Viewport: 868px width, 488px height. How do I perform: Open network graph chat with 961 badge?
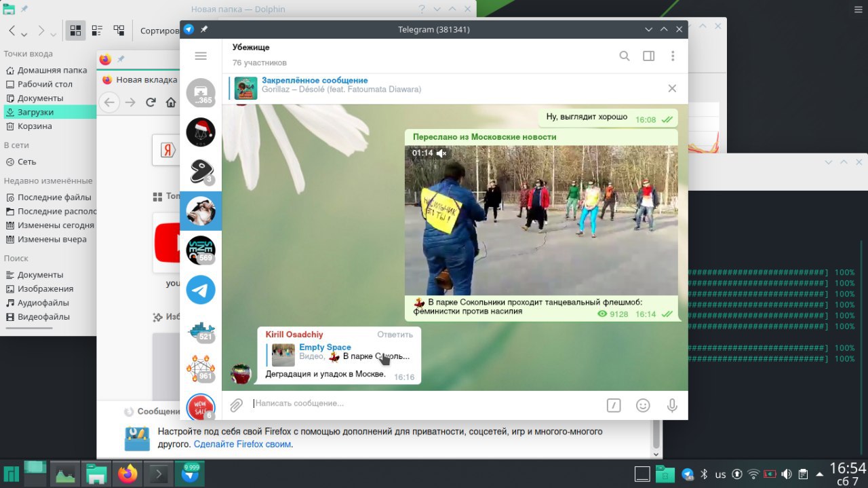(201, 369)
